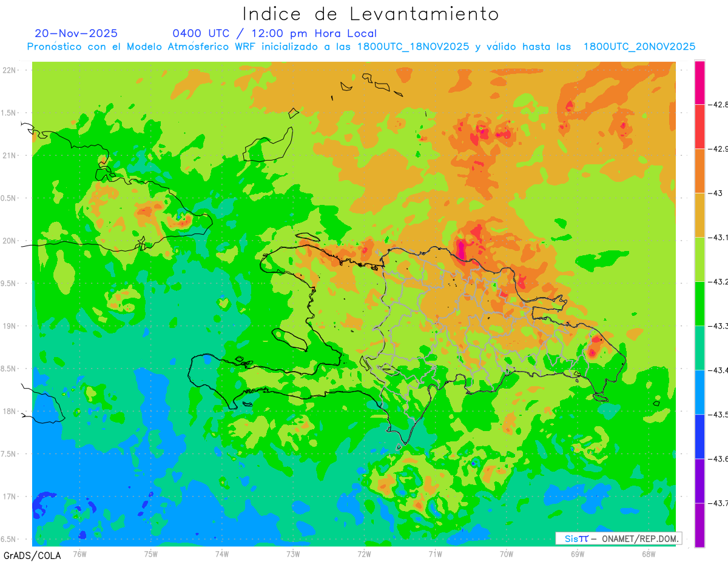Select the magenta swatch at legend top
This screenshot has width=728, height=562.
point(699,82)
